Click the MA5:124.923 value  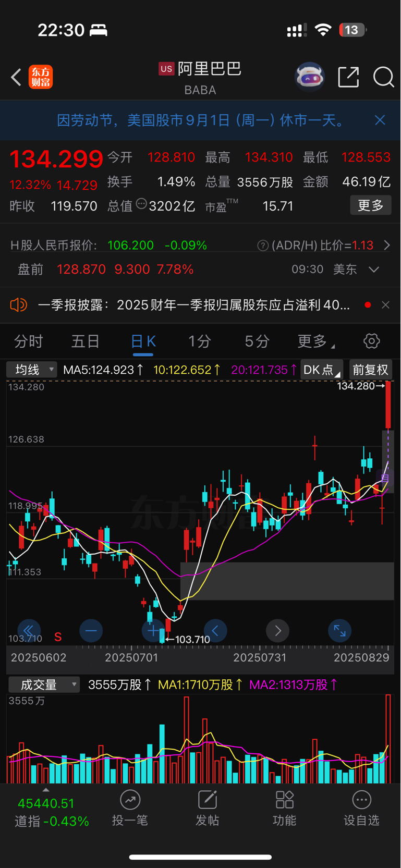[x=103, y=370]
